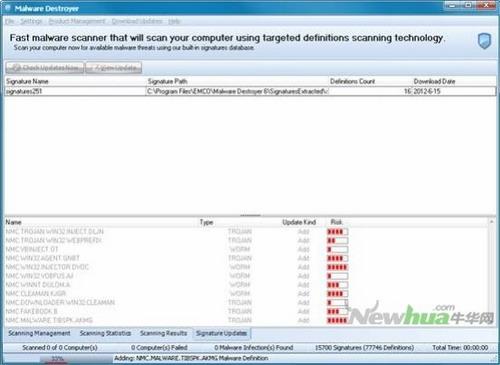
Task: Switch to the Scanning Results tab
Action: pyautogui.click(x=163, y=333)
